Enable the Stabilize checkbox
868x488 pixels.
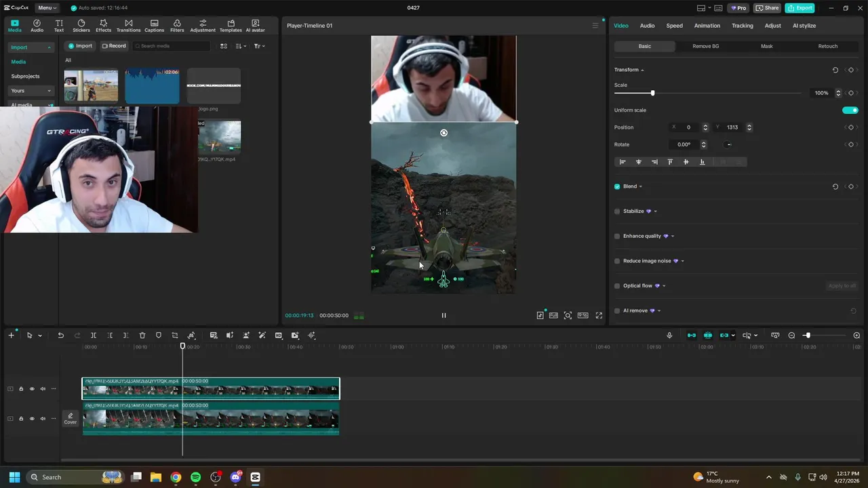(617, 211)
